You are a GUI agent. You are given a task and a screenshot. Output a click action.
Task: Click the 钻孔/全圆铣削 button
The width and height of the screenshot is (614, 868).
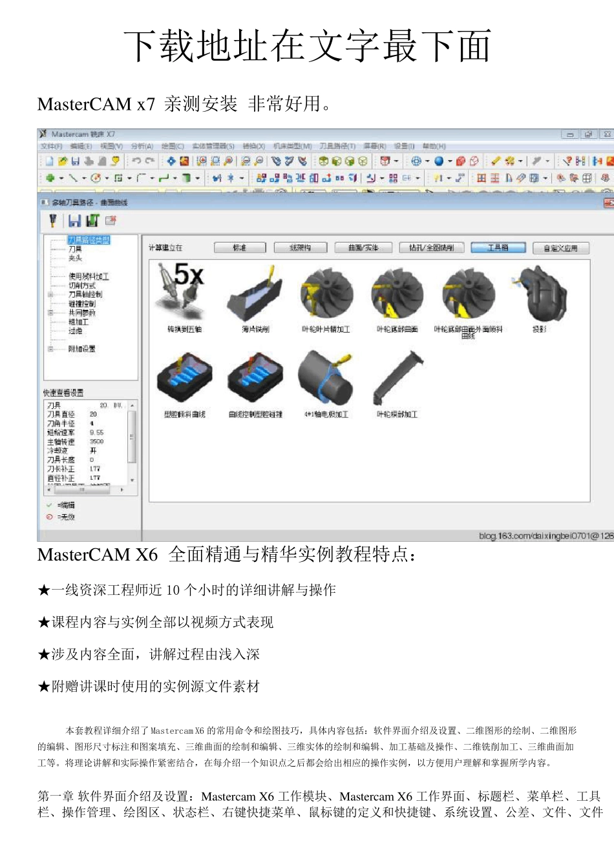[x=431, y=247]
